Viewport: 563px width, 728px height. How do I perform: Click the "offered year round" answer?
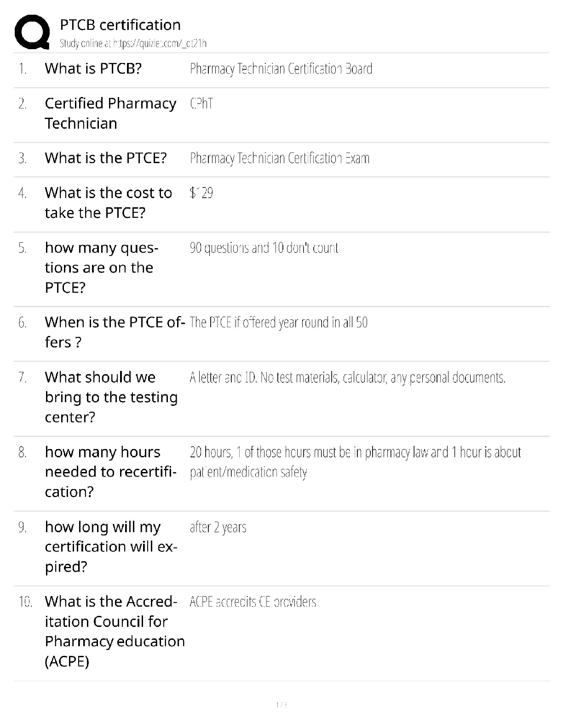[x=278, y=323]
